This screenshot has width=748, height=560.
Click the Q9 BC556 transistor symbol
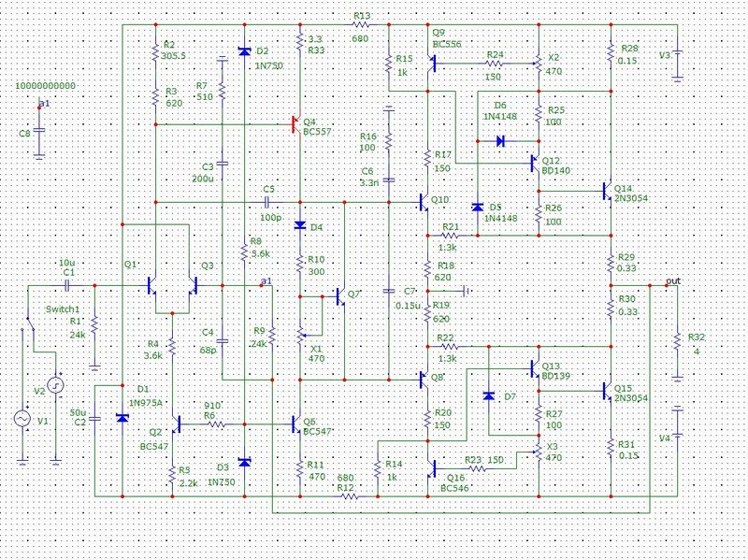click(431, 63)
